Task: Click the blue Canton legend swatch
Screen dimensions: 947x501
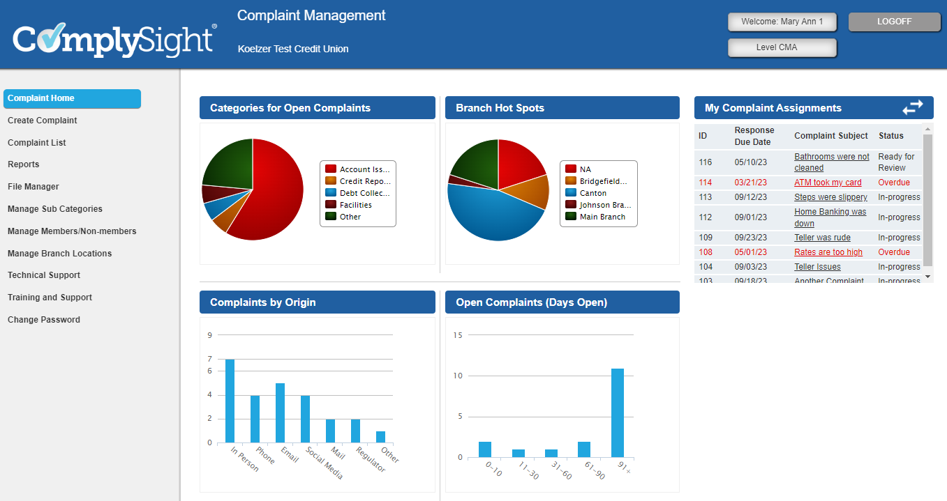Action: click(570, 193)
